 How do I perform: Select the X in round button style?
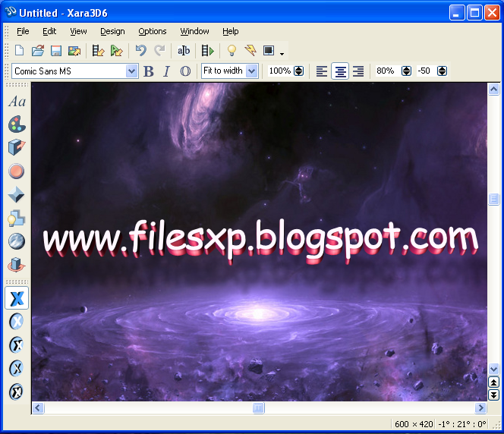click(17, 321)
